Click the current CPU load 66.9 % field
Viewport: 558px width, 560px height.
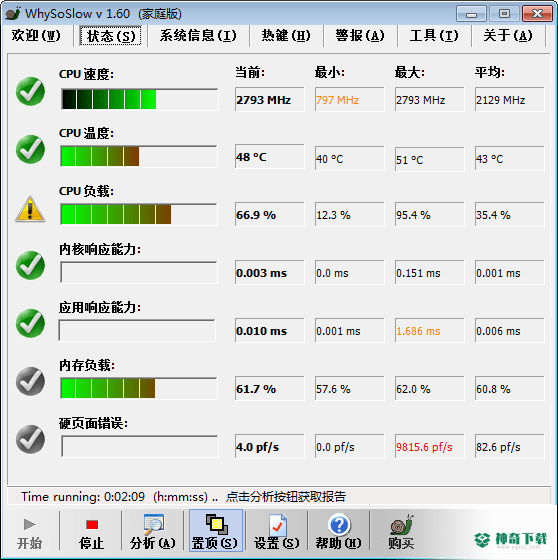tap(270, 215)
